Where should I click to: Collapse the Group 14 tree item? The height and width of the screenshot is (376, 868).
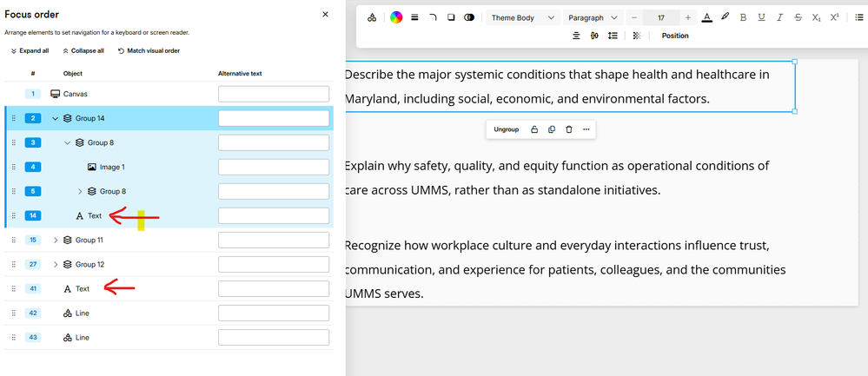point(56,118)
